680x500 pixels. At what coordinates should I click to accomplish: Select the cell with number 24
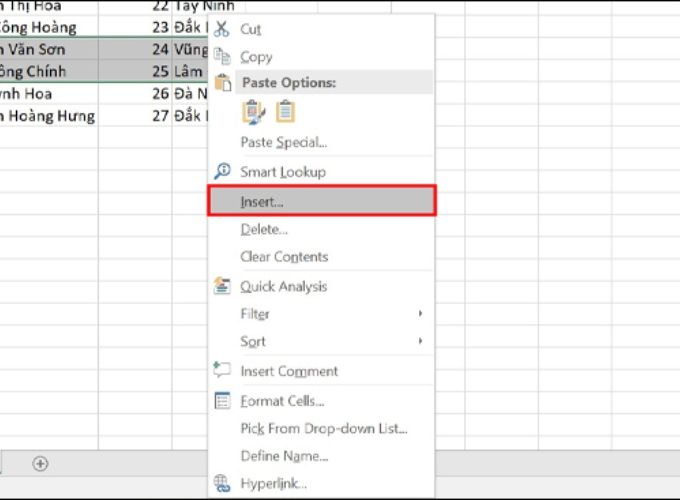pos(135,49)
